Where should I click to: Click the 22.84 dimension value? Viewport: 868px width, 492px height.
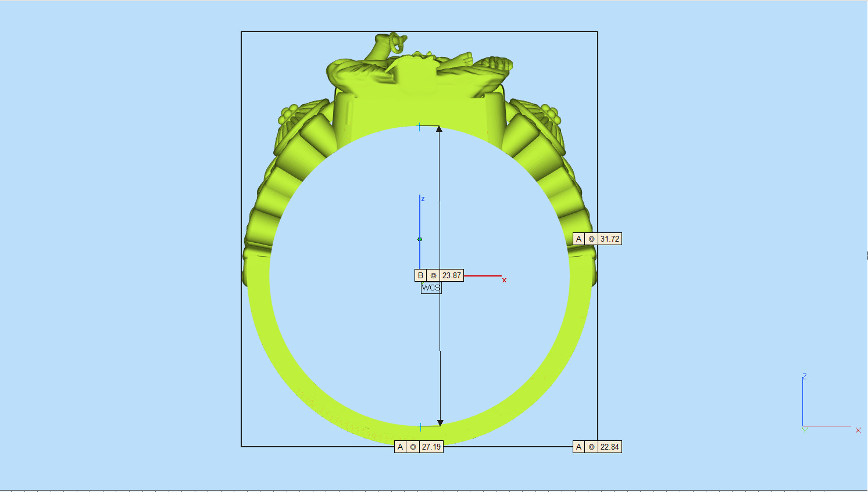click(610, 447)
